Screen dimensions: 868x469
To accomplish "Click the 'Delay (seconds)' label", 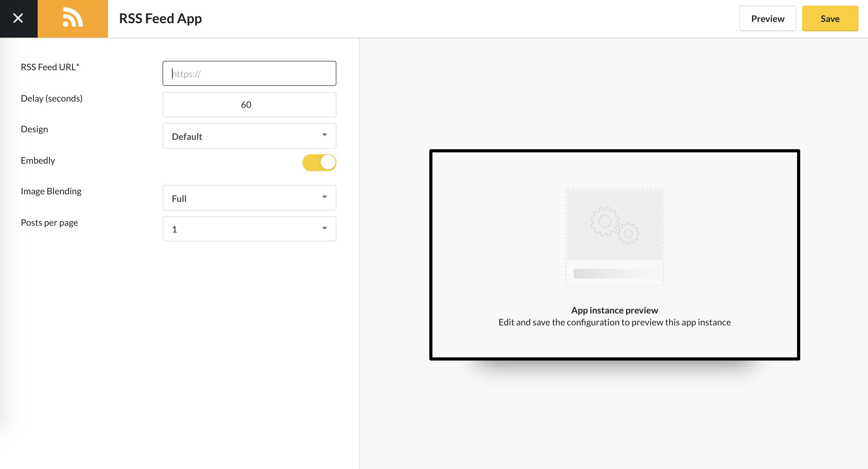I will tap(51, 98).
